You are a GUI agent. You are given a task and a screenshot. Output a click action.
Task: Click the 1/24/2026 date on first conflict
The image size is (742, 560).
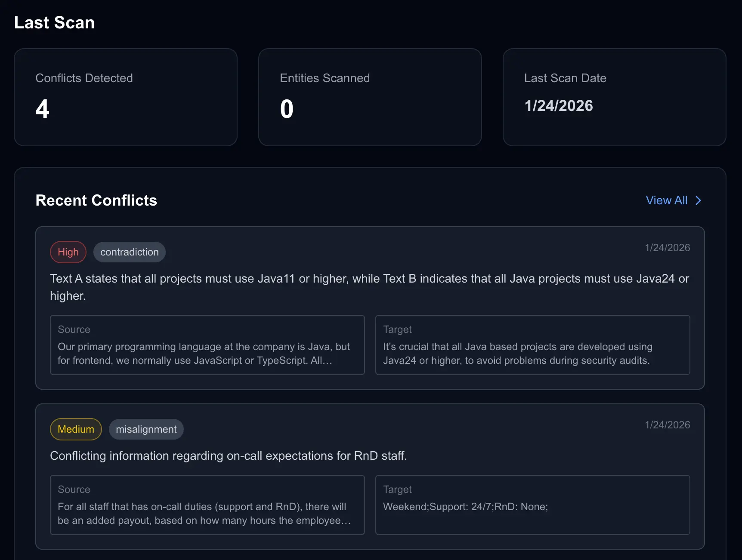[x=668, y=247]
